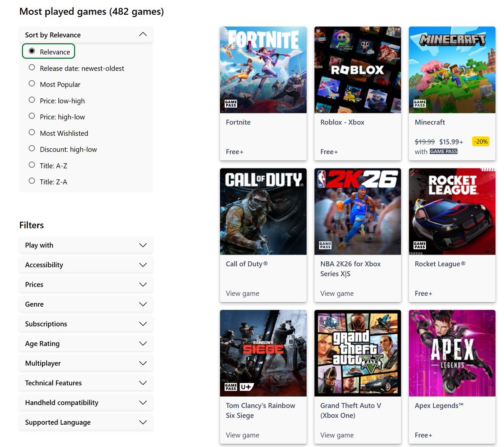Click NBA 2K26 for Xbox Series X|S title
The width and height of the screenshot is (504, 447).
350,269
